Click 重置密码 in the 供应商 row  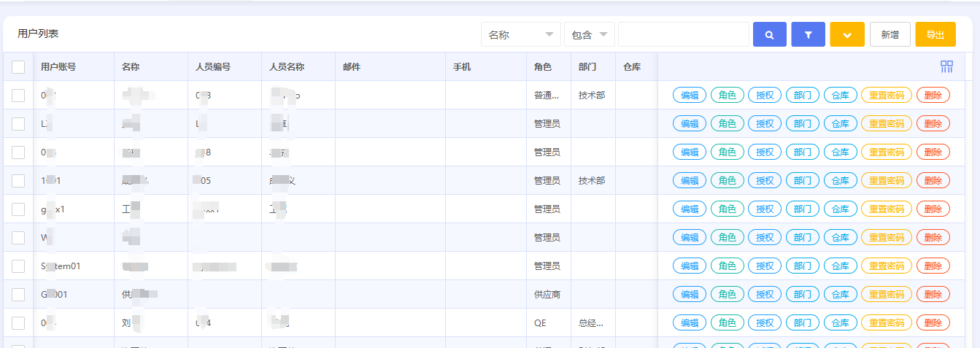point(887,294)
